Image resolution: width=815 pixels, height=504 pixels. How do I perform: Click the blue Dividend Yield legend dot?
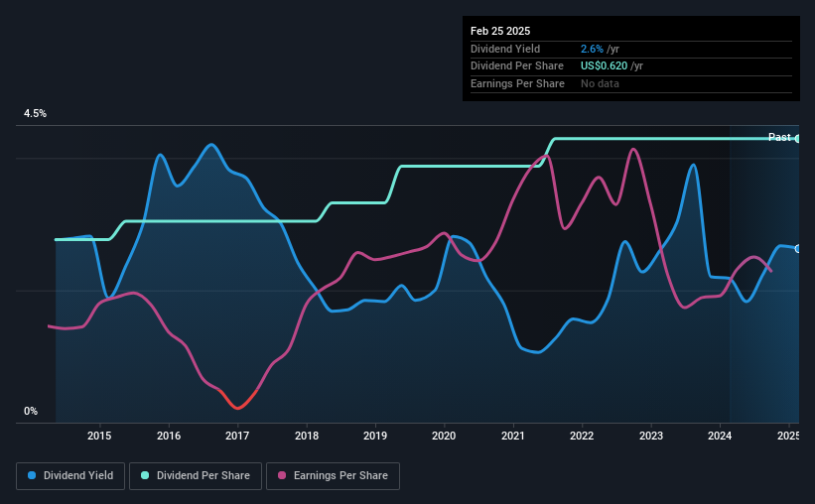click(32, 475)
